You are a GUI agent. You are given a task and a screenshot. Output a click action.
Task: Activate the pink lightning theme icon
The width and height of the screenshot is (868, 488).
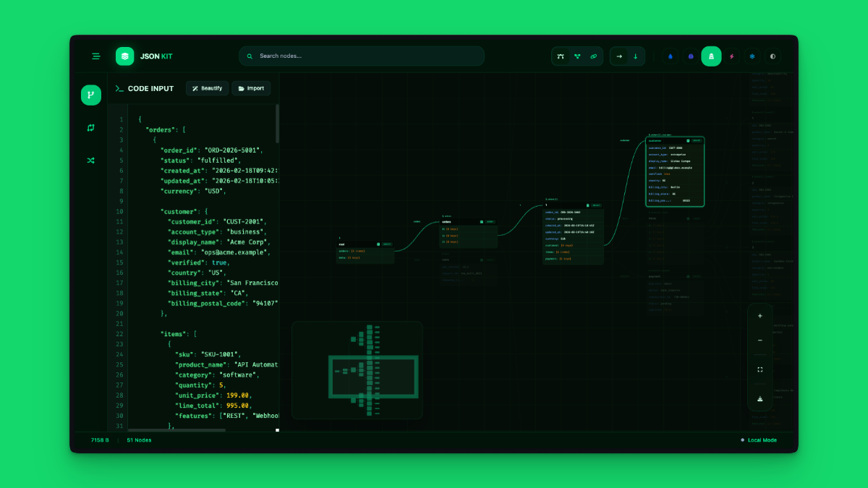(x=732, y=56)
